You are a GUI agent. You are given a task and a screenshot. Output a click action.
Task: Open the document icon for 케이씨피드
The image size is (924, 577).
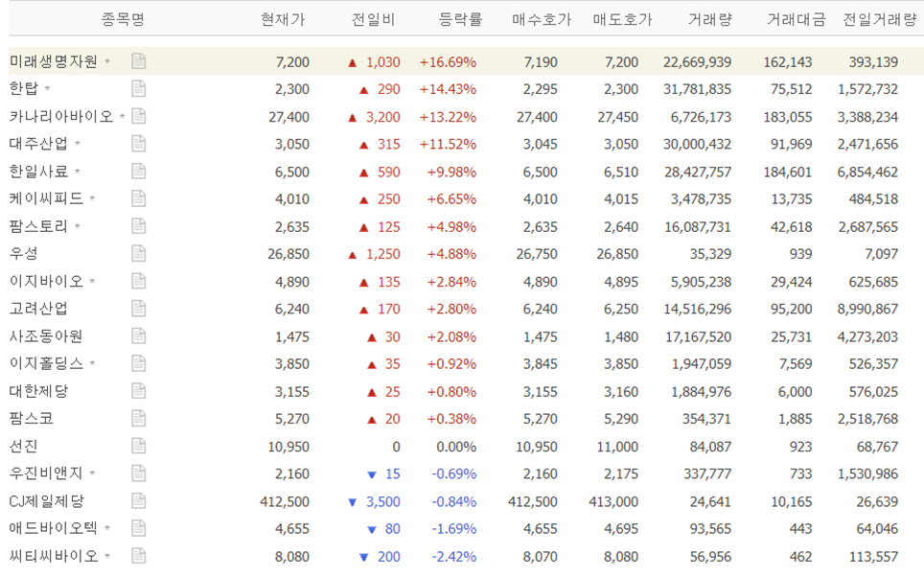tap(138, 198)
